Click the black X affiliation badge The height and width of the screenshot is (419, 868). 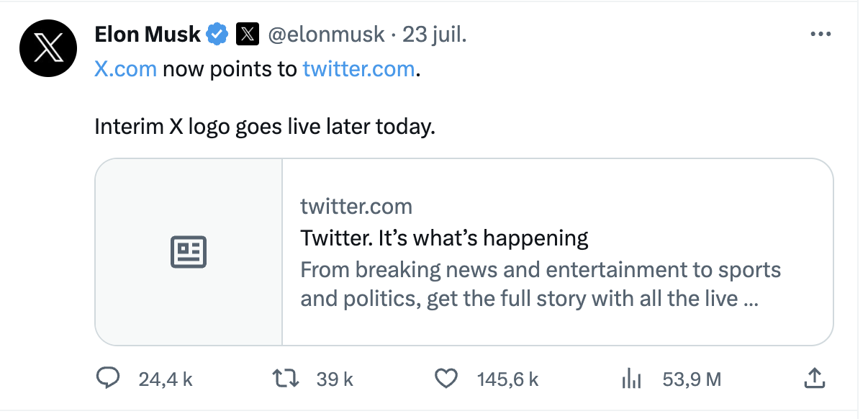(x=247, y=34)
